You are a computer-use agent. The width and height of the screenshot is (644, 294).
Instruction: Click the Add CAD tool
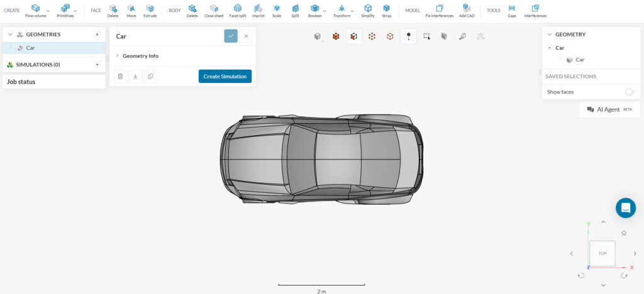pos(467,11)
